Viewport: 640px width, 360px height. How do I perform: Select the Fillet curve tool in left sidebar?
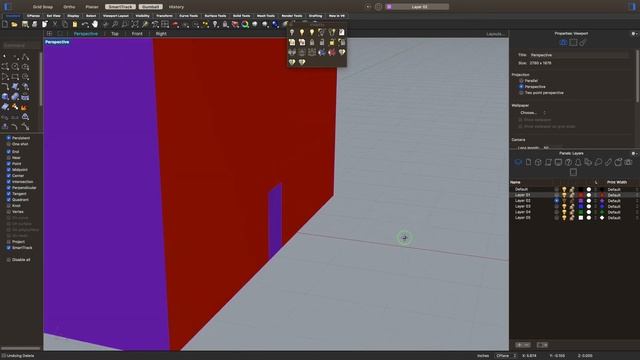pyautogui.click(x=5, y=87)
